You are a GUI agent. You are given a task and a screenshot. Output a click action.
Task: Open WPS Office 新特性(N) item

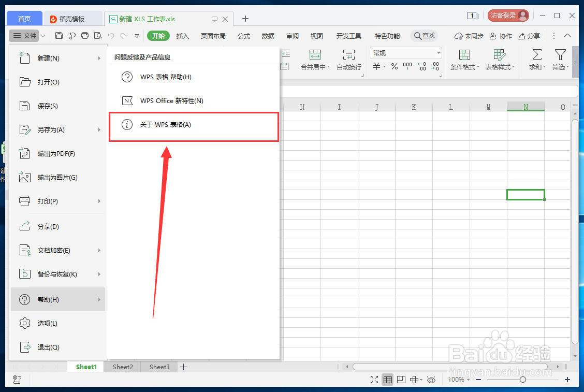tap(194, 100)
